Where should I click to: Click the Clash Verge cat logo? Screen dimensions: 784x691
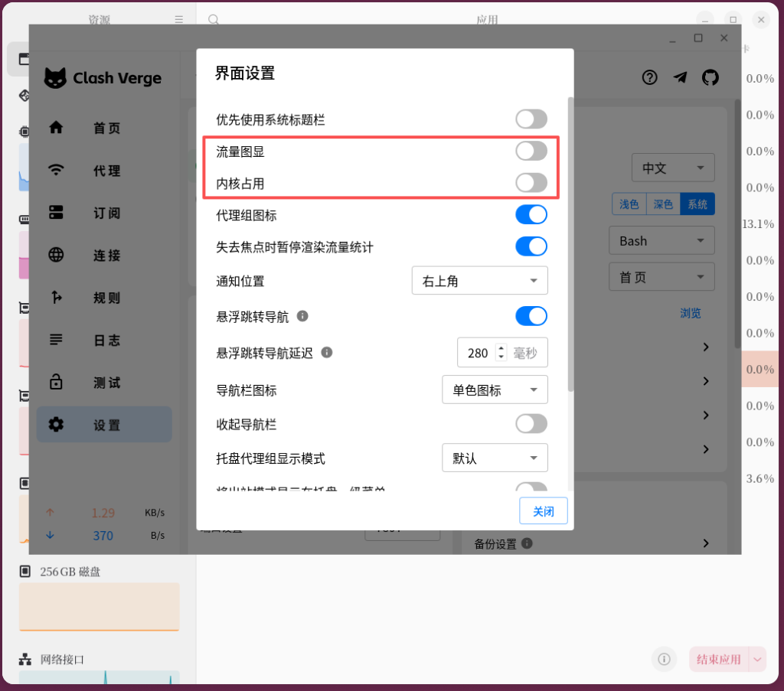55,77
